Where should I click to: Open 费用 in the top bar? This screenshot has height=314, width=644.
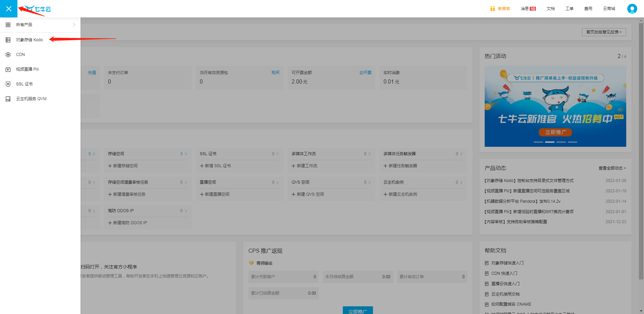[x=588, y=9]
